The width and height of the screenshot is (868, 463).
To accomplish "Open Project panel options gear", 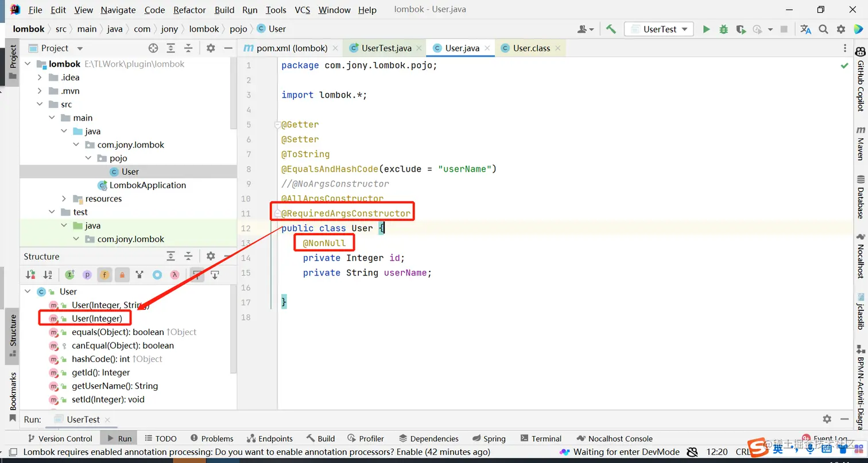I will (211, 48).
